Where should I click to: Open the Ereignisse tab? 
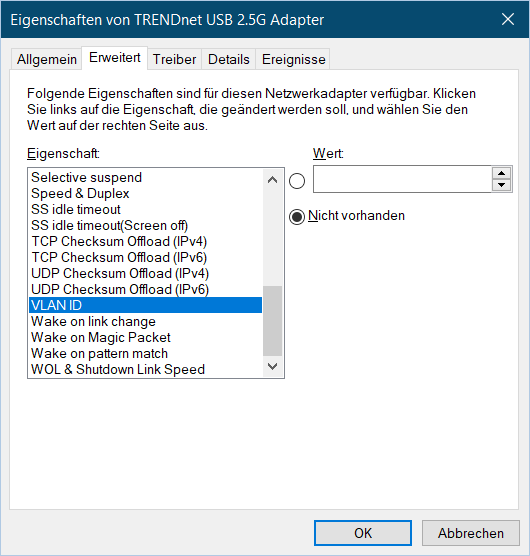click(294, 59)
